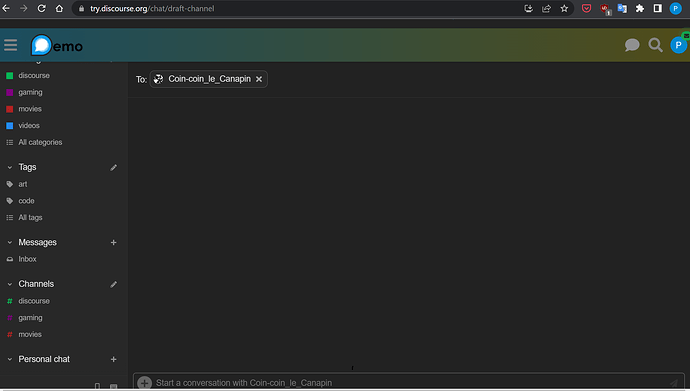The image size is (690, 391).
Task: Open the site search magnifier
Action: 655,45
